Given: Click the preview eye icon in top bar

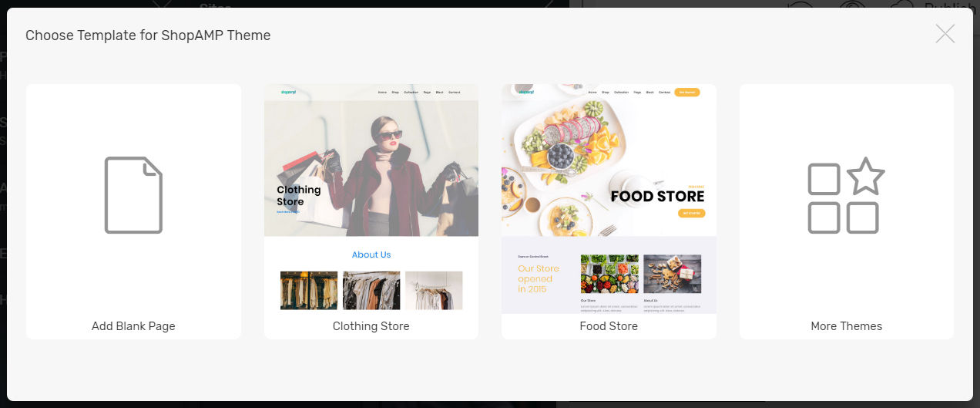Looking at the screenshot, I should [x=850, y=4].
